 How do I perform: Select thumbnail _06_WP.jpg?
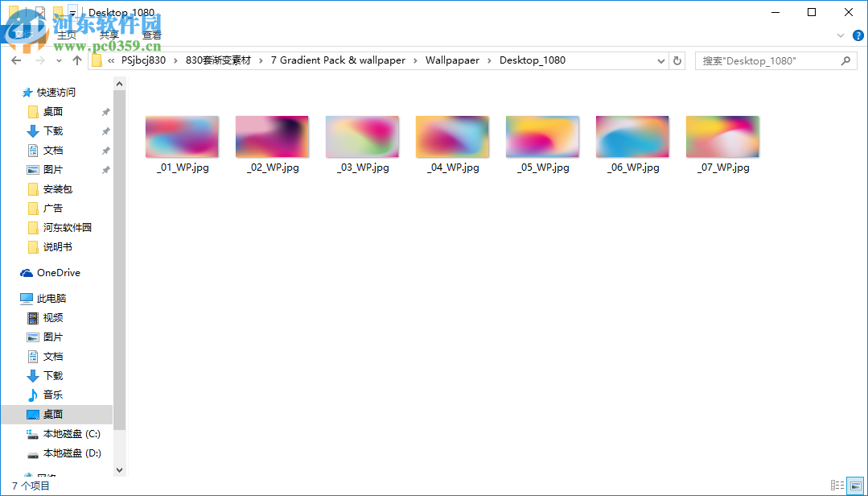coord(633,136)
